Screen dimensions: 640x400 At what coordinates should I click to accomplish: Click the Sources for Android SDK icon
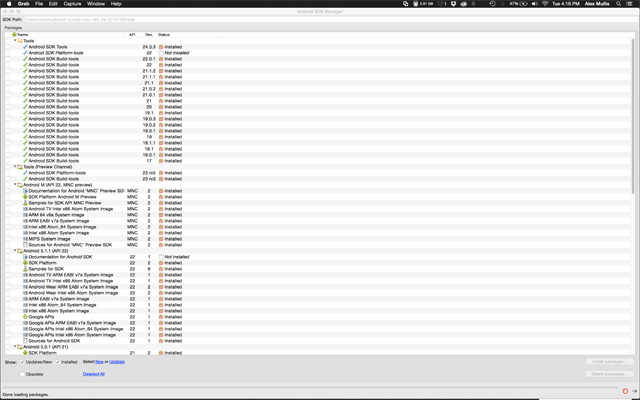pyautogui.click(x=25, y=341)
